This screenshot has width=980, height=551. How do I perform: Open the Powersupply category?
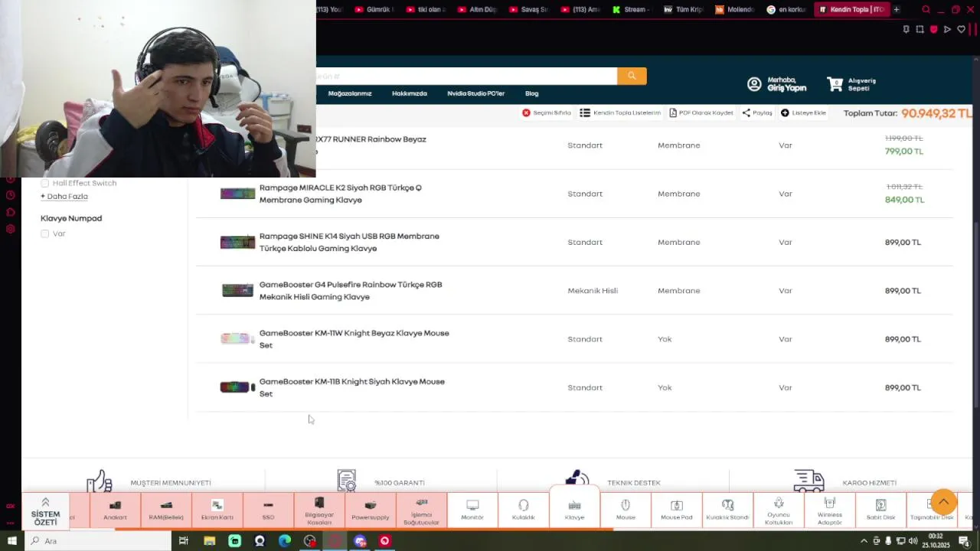[x=371, y=510]
